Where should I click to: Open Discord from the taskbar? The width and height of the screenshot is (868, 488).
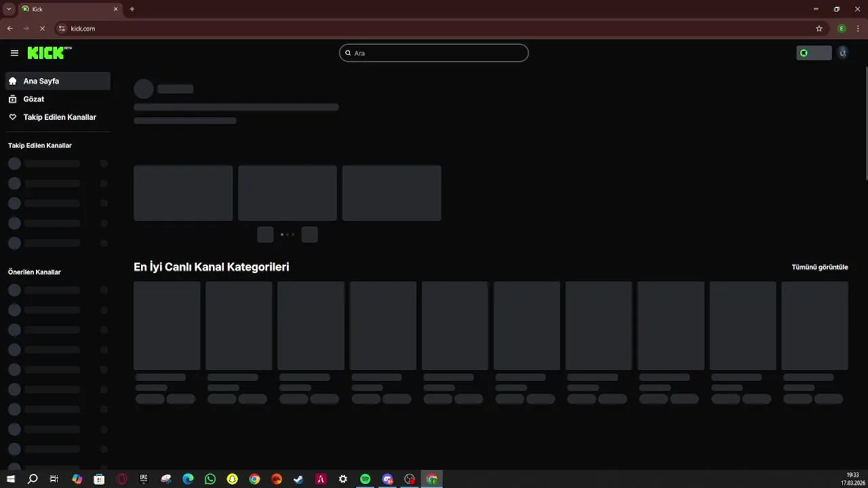387,479
